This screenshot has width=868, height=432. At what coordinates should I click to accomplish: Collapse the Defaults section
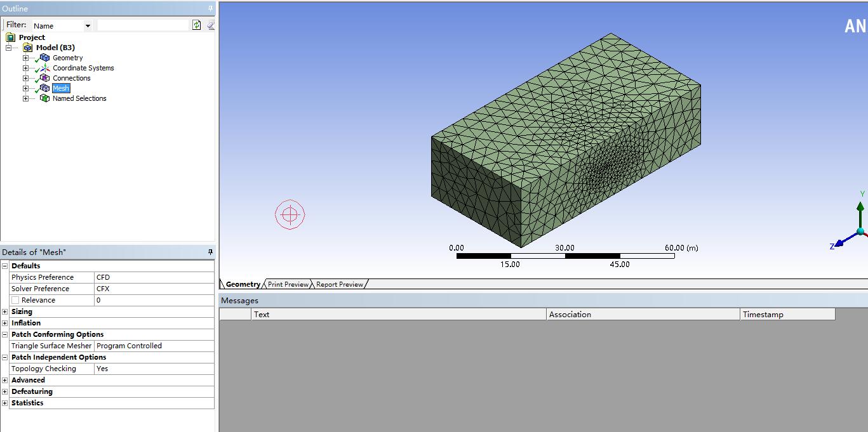[x=5, y=266]
